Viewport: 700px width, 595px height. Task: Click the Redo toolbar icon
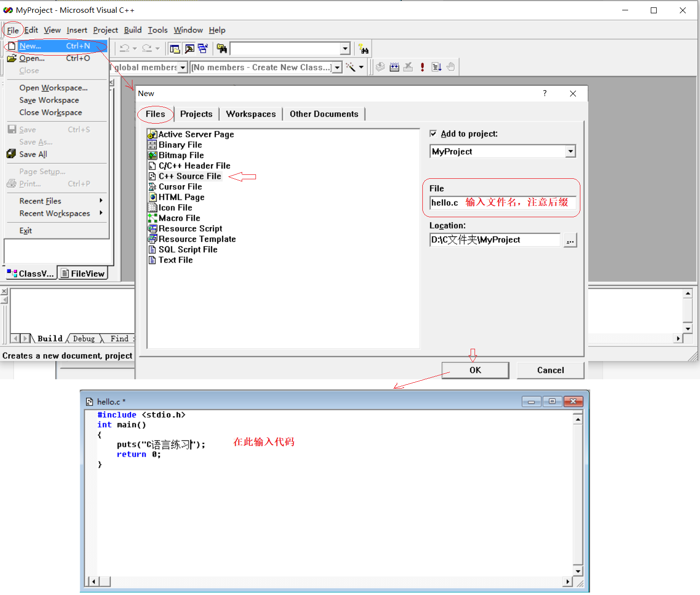pos(147,48)
